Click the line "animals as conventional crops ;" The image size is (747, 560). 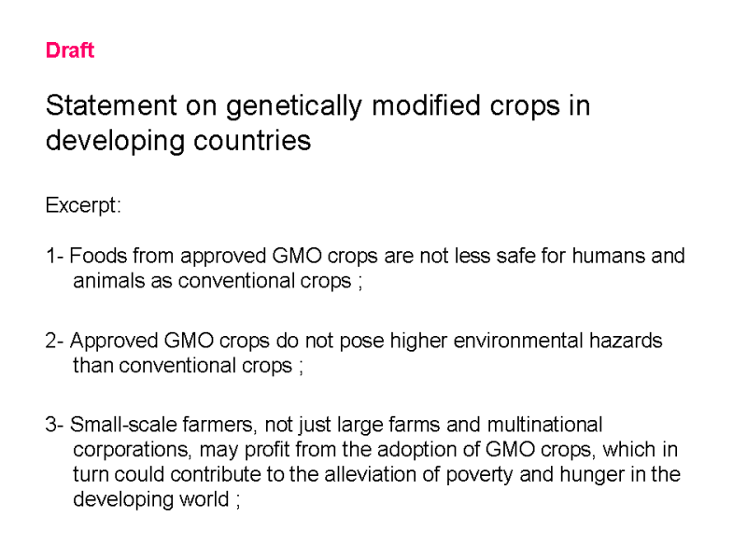click(218, 281)
